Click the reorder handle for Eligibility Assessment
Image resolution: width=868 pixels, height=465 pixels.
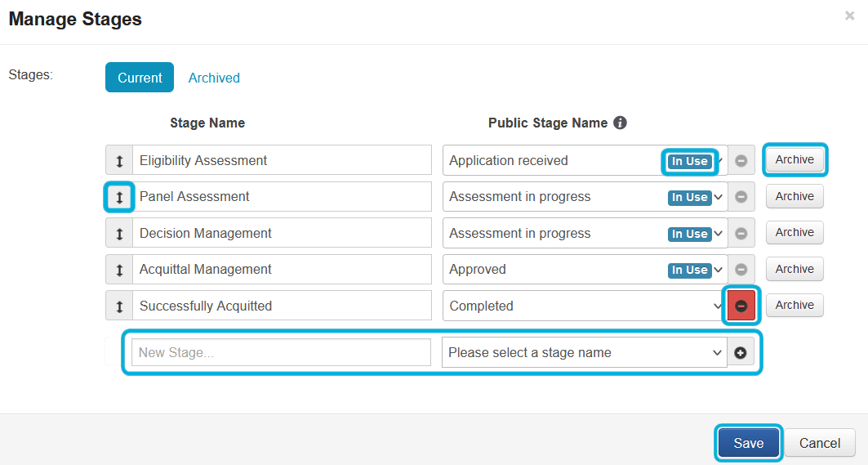point(119,161)
